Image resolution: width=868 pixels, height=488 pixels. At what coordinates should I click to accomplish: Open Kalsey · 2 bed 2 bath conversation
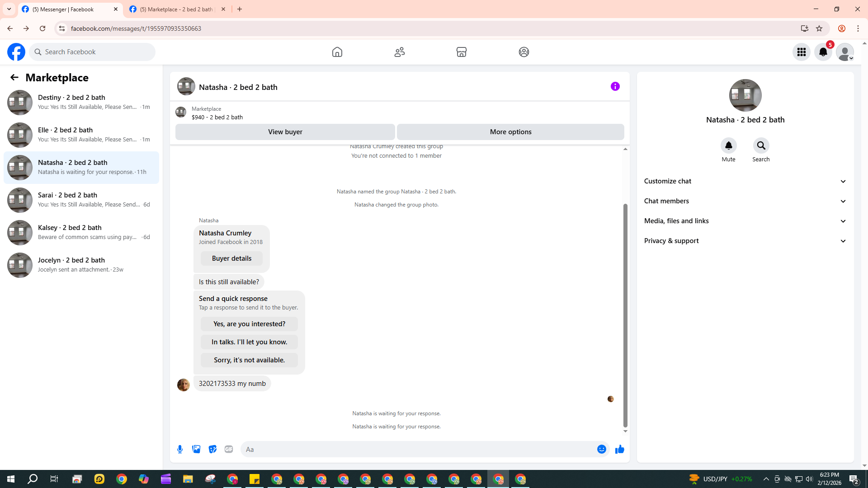click(x=81, y=233)
